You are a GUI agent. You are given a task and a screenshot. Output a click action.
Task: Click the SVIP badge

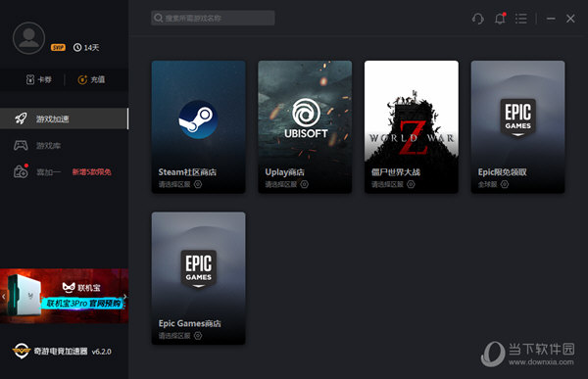(x=58, y=48)
